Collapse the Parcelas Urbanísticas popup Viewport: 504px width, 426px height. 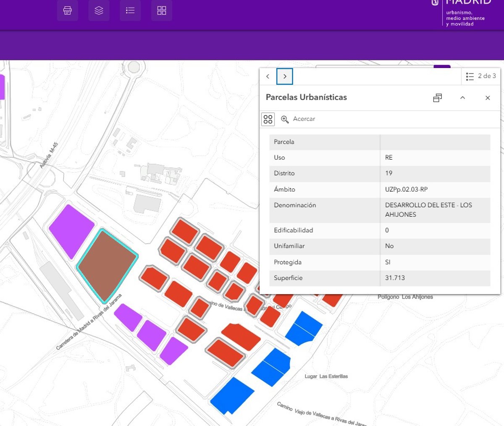(462, 98)
